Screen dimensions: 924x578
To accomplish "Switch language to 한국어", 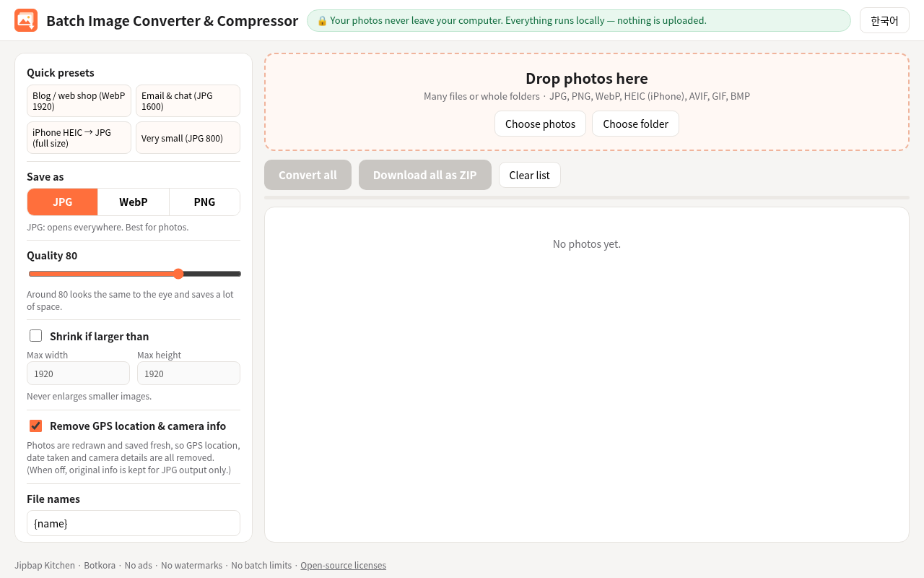I will point(884,20).
